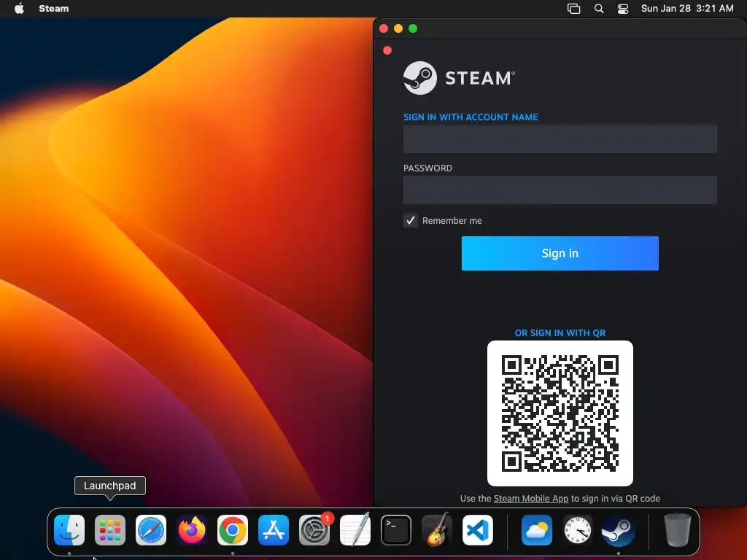Image resolution: width=747 pixels, height=560 pixels.
Task: Click the small red dot above Steam logo
Action: tap(387, 50)
